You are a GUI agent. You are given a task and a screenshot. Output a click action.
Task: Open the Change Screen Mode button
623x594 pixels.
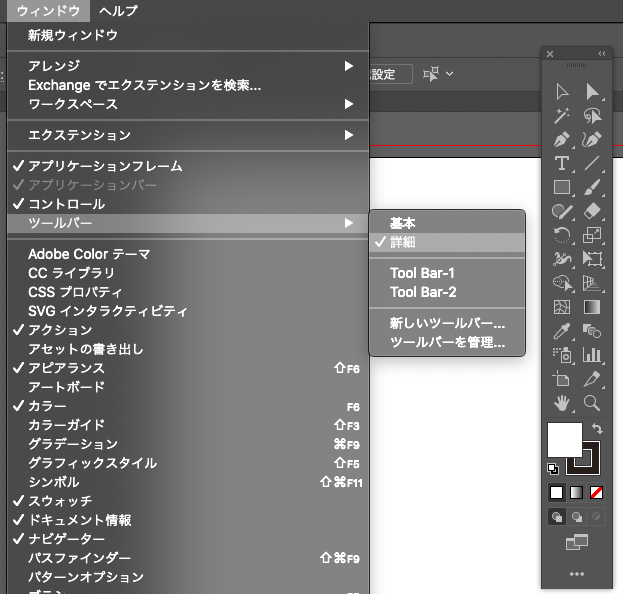point(577,542)
